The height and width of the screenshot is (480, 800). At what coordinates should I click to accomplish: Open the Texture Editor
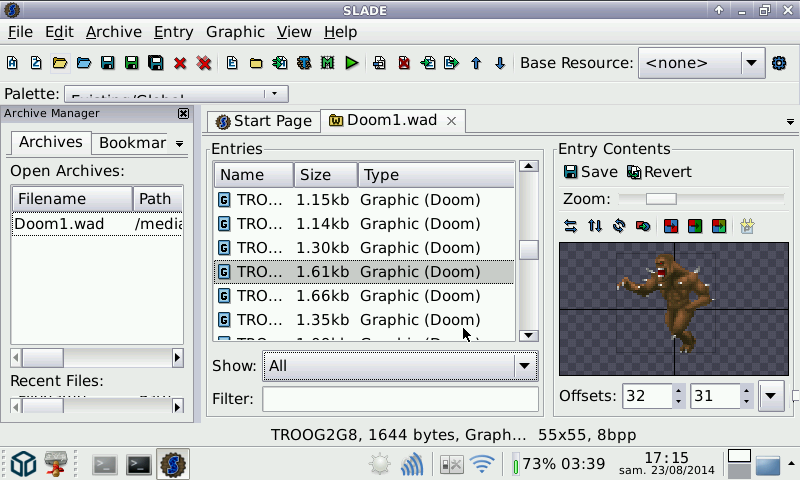tap(304, 63)
